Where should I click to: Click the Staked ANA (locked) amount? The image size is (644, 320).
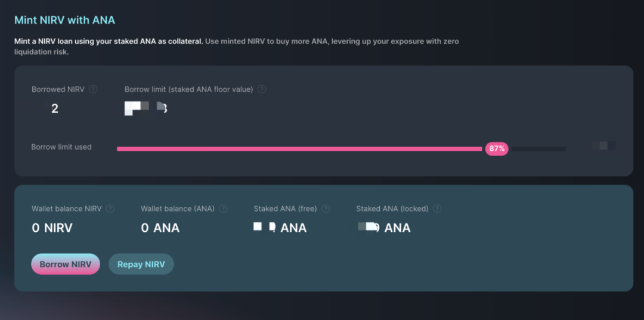383,228
